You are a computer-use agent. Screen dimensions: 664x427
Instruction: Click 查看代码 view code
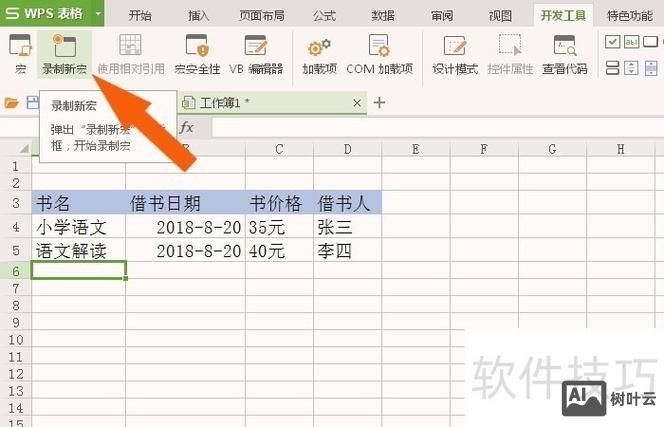point(565,54)
